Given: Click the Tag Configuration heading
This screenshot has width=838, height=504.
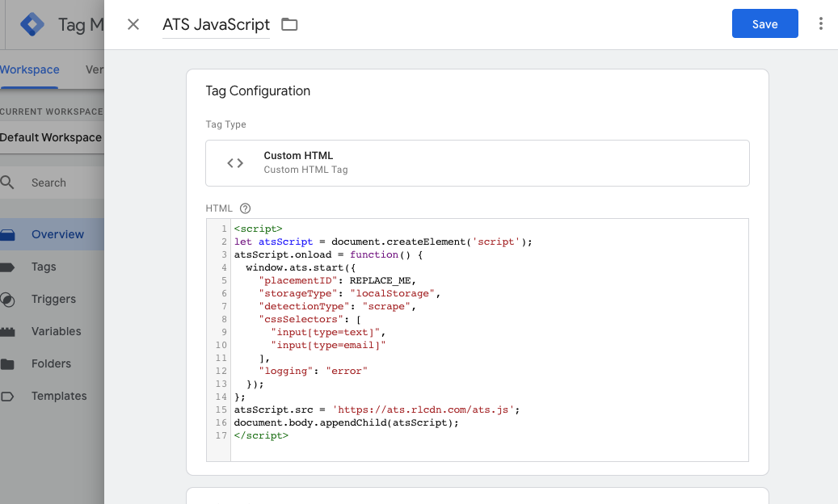Looking at the screenshot, I should [x=258, y=90].
